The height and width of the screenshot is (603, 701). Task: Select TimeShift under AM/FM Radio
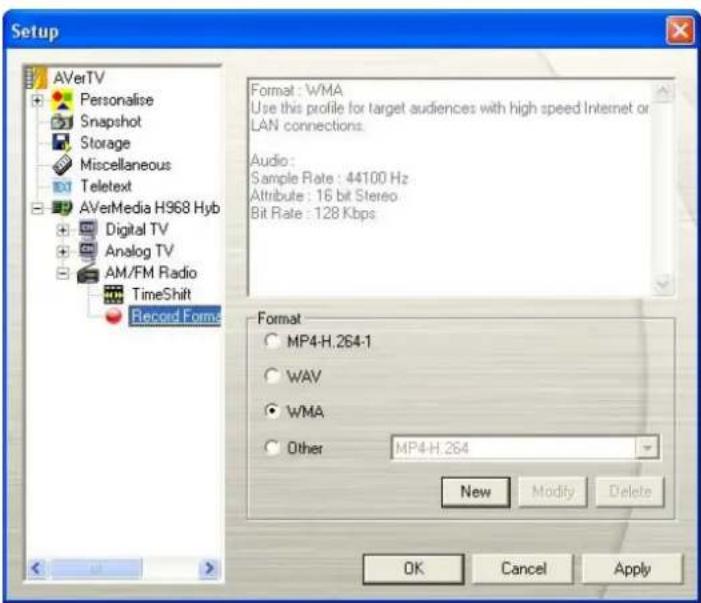pos(161,294)
